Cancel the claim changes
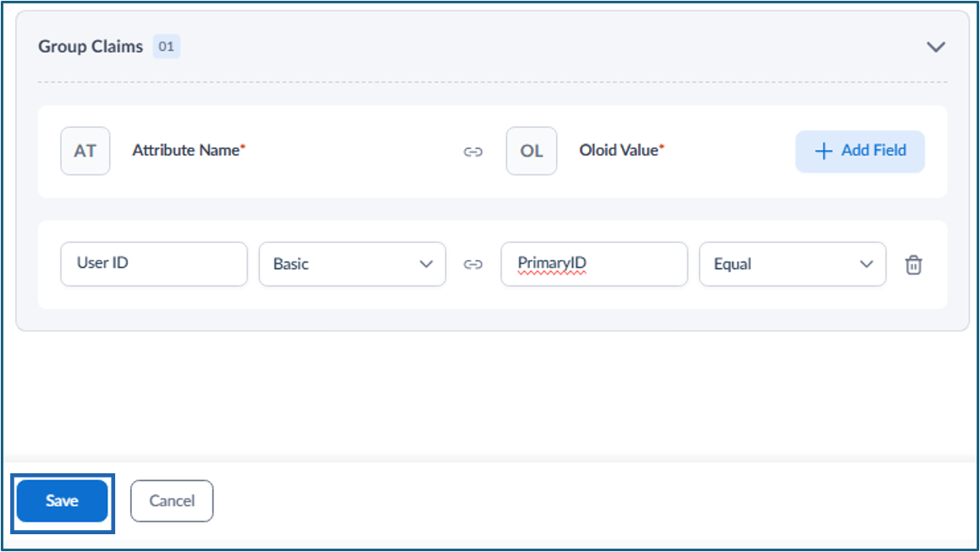Viewport: 980px width, 552px height. tap(172, 500)
